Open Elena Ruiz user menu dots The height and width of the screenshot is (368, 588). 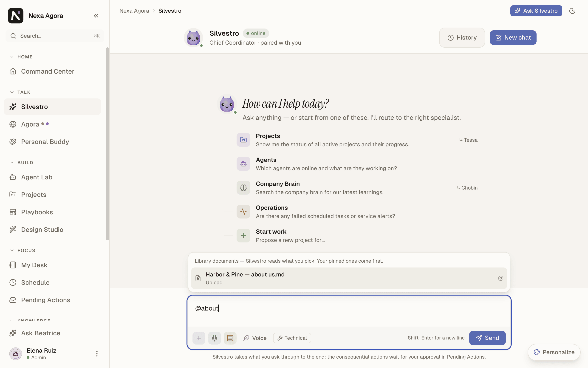[97, 354]
